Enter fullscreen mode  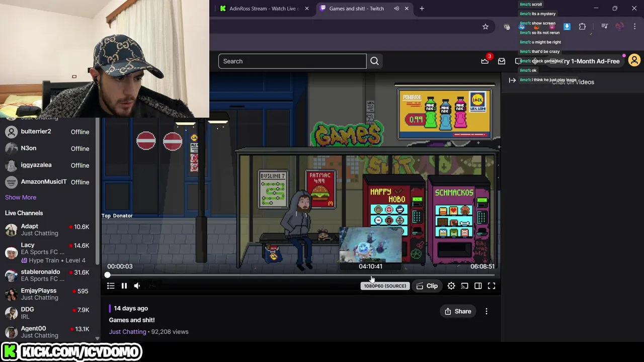click(x=492, y=286)
